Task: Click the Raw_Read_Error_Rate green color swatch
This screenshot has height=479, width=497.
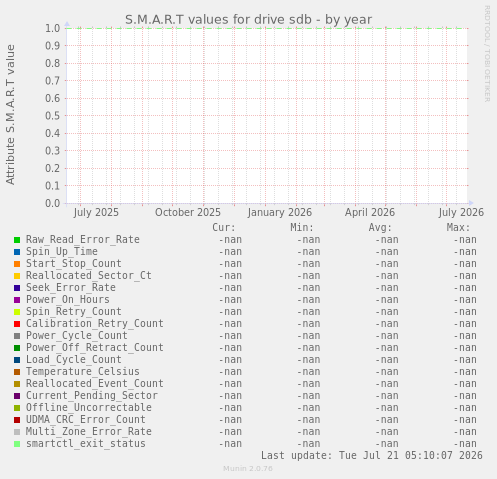Action: [x=17, y=240]
